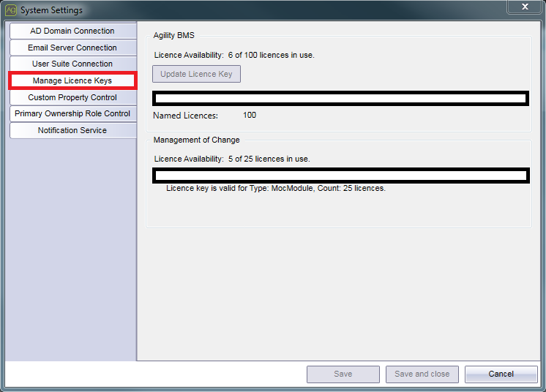Select the Notification Service tab
Screen dimensions: 546x392
72,130
